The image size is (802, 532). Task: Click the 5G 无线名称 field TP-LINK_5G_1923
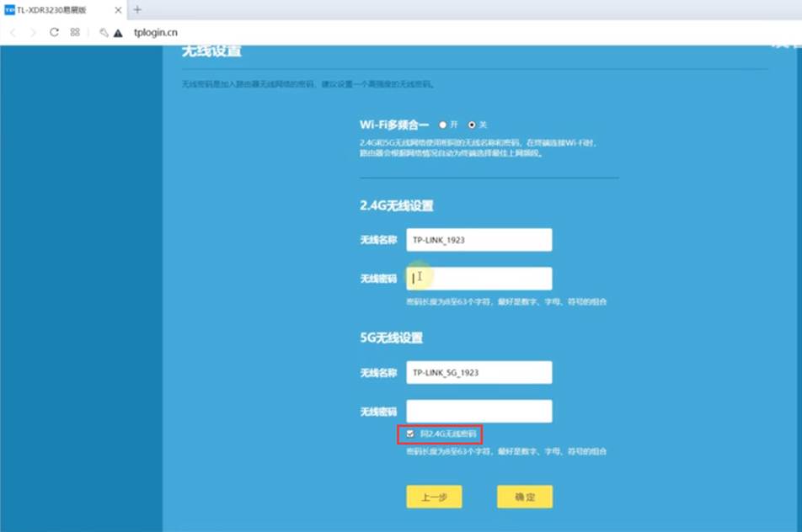pos(479,372)
